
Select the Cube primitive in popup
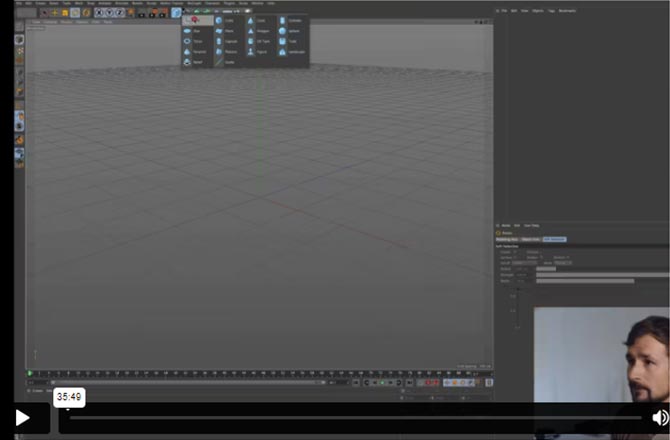[224, 20]
